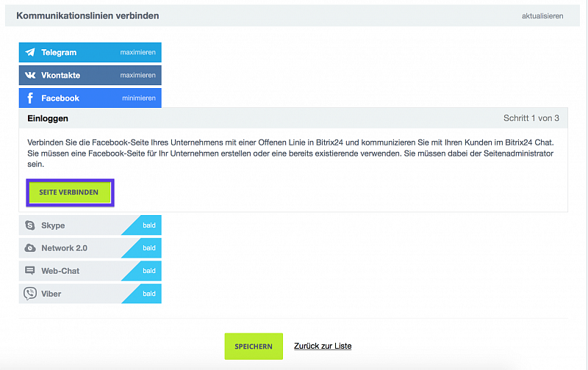588x370 pixels.
Task: Expand Telegram via maximieren
Action: tap(137, 52)
